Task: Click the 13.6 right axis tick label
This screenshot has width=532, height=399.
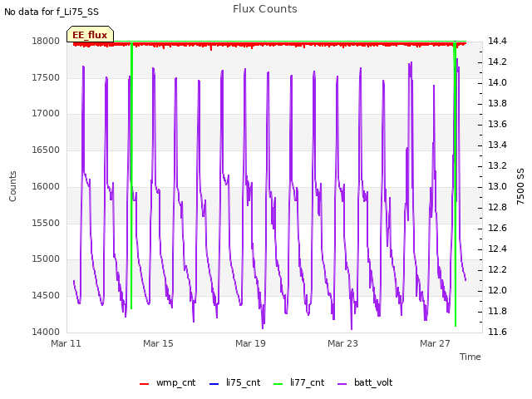Action: pos(497,124)
